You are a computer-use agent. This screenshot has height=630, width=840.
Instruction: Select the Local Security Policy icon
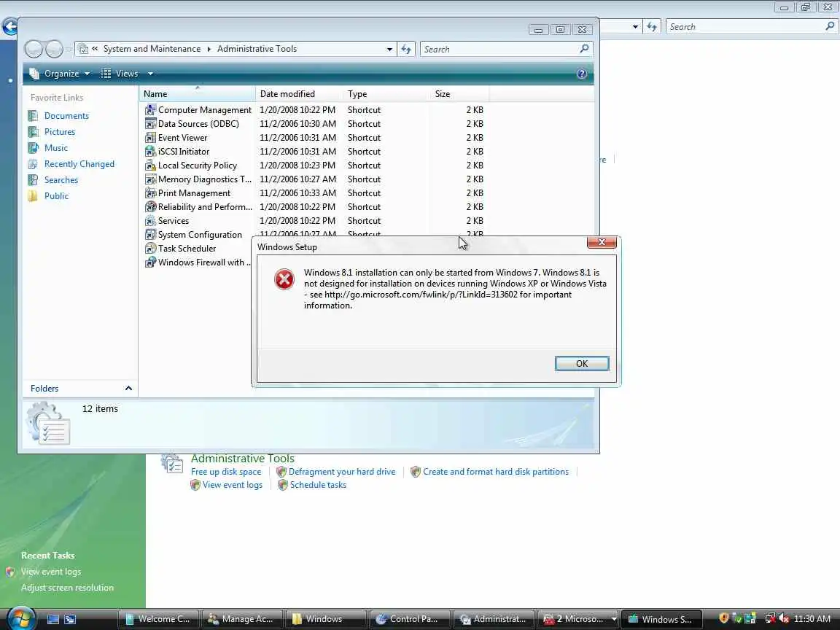pyautogui.click(x=150, y=166)
